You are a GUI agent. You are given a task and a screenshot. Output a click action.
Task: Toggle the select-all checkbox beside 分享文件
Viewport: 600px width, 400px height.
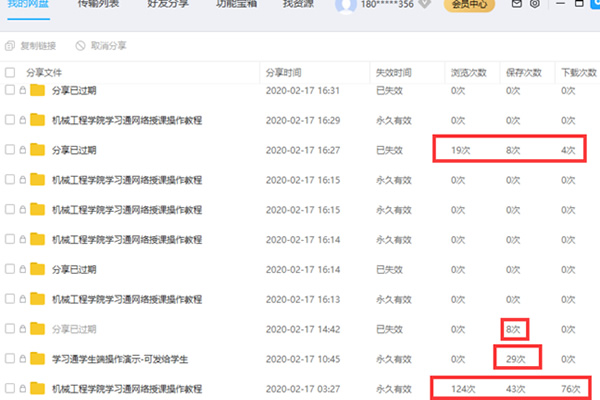(10, 72)
